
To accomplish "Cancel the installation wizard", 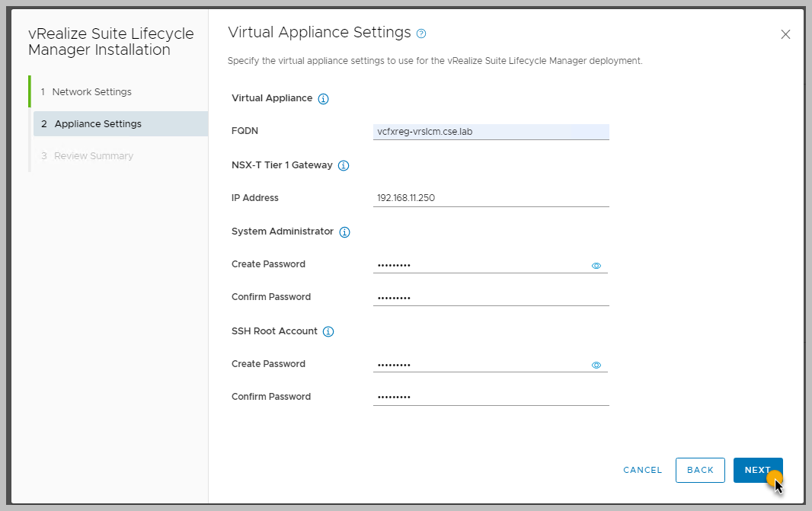I will [x=642, y=470].
